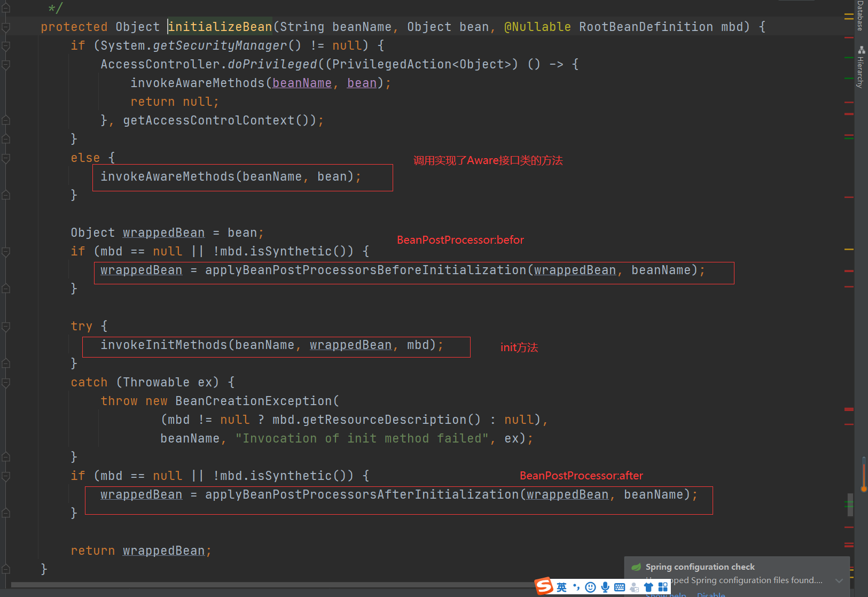The image size is (868, 597).
Task: Click the BeanCreationException class name
Action: click(x=254, y=401)
